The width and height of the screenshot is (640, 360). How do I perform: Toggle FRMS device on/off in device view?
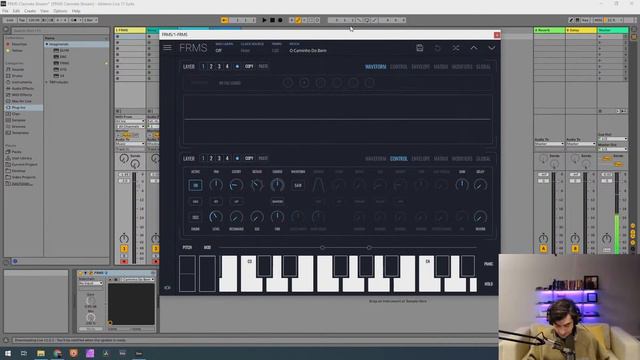point(80,273)
